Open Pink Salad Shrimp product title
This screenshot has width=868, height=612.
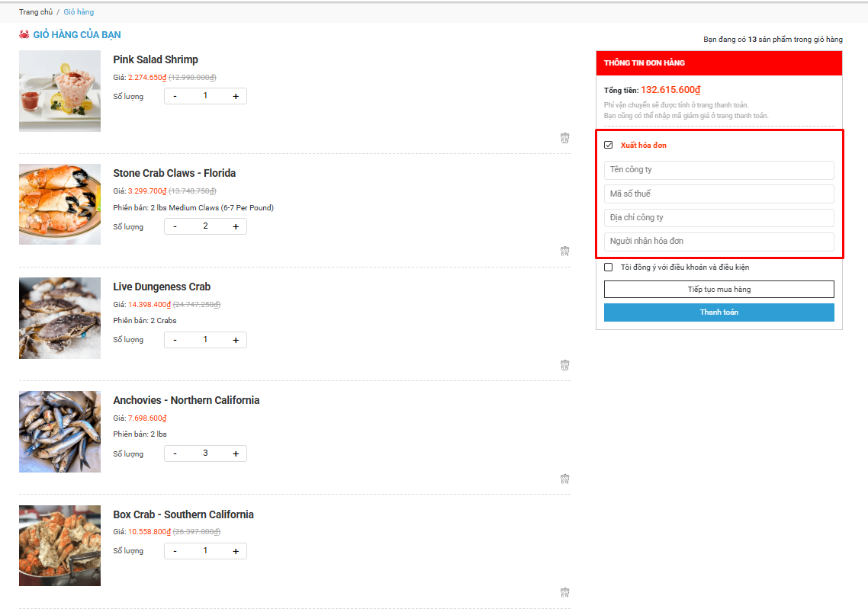[156, 59]
